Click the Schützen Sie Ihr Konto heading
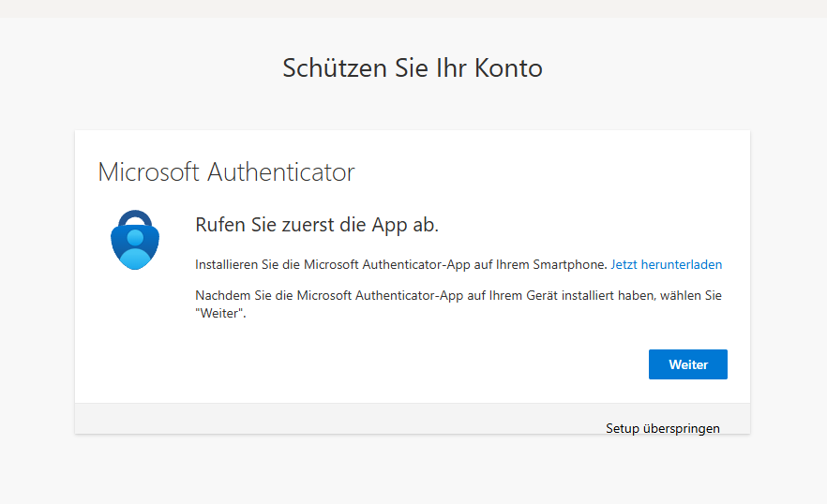 click(x=413, y=68)
